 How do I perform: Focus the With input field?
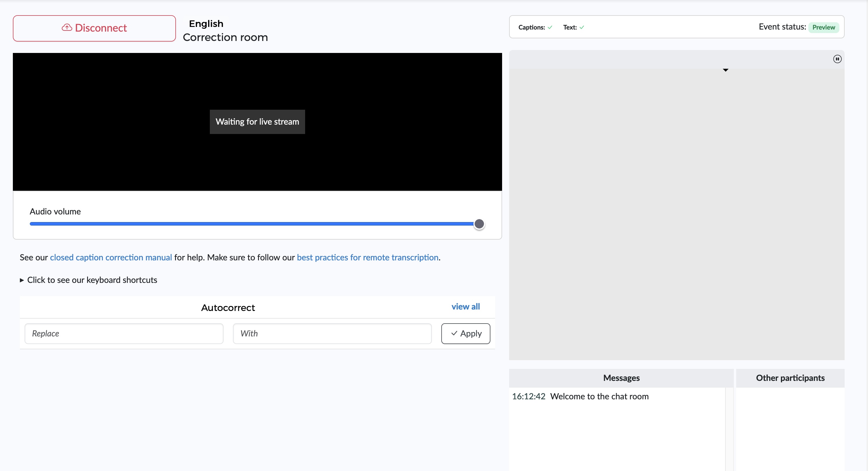click(332, 334)
